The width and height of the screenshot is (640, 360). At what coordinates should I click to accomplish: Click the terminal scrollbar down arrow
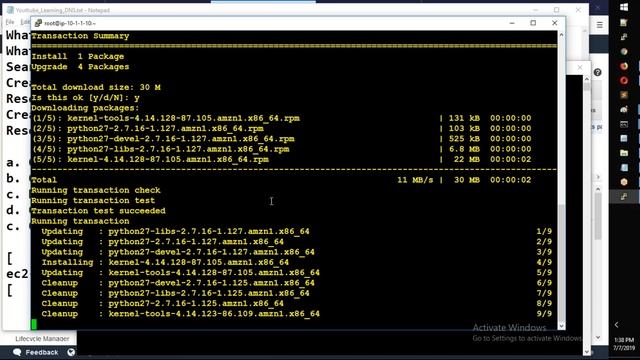coord(562,326)
